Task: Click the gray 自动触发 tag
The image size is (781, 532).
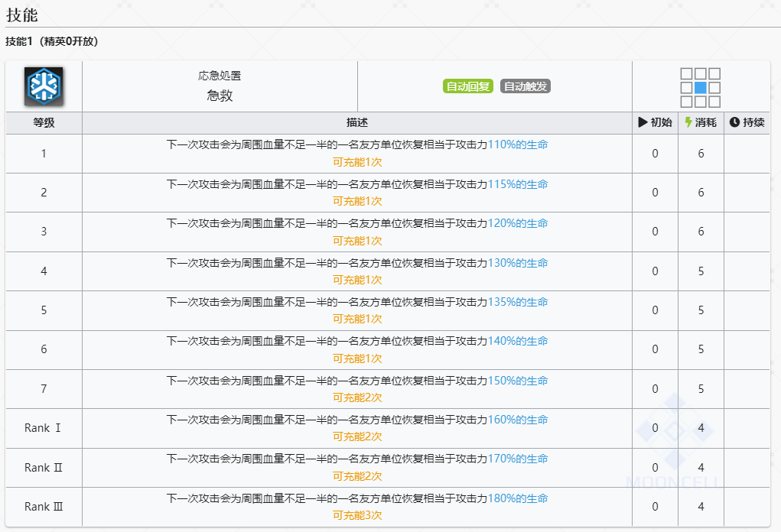Action: click(x=525, y=86)
